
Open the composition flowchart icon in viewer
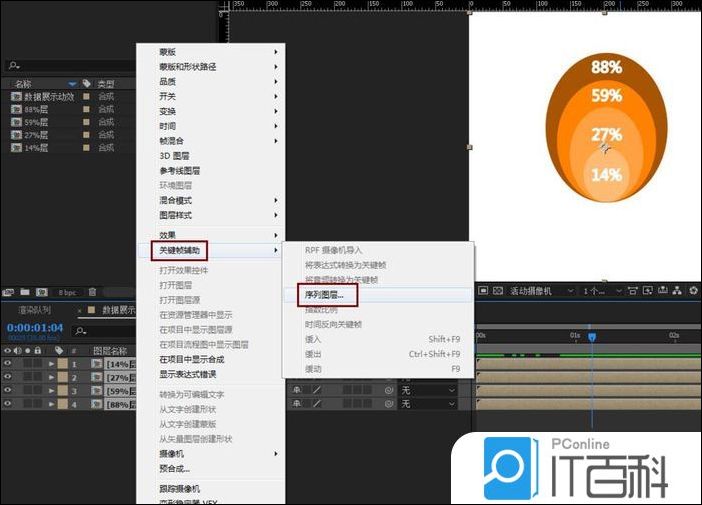click(677, 291)
